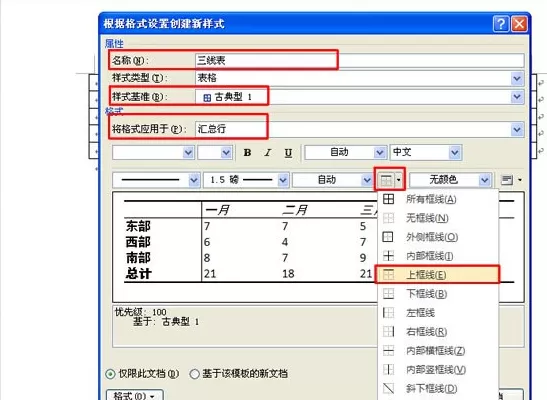Open the 中文 language dropdown
This screenshot has width=547, height=400.
455,152
